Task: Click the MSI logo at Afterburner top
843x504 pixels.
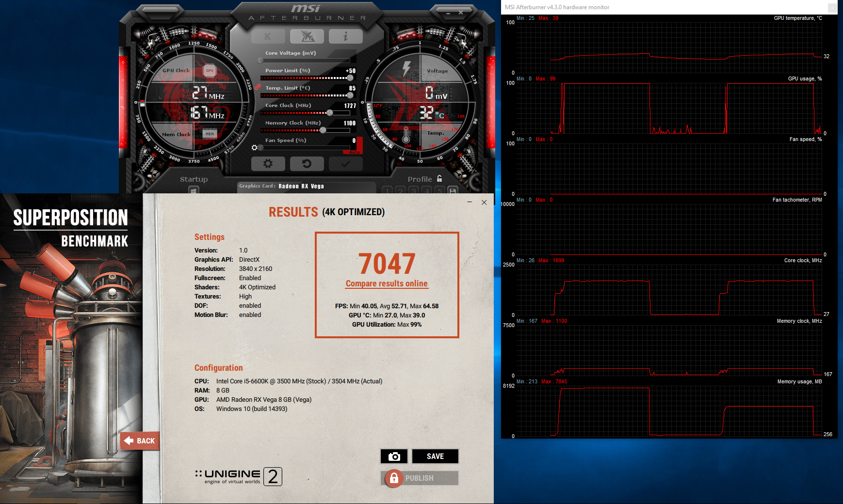Action: click(x=306, y=8)
